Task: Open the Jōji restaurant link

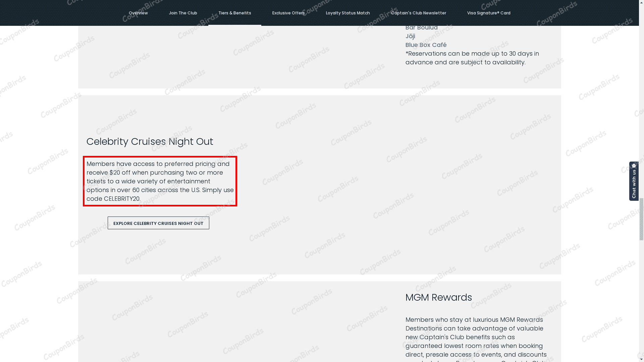Action: 410,36
